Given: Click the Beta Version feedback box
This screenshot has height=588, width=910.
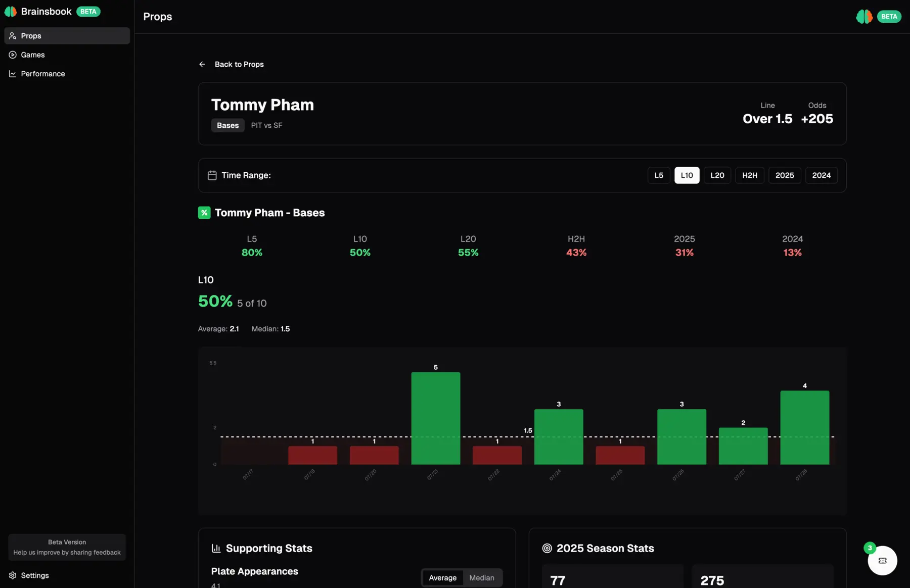Looking at the screenshot, I should click(x=67, y=547).
